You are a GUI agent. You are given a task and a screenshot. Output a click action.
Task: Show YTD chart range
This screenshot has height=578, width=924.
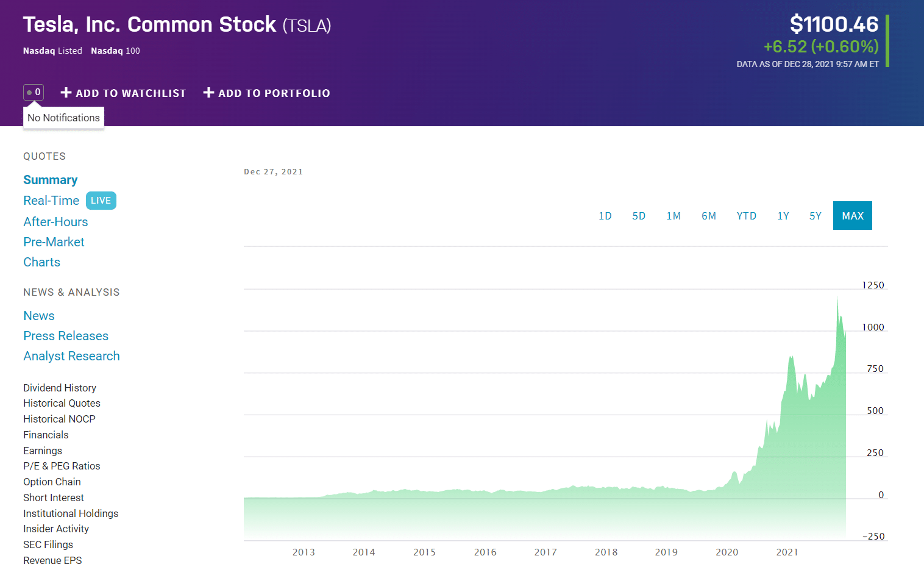point(747,216)
